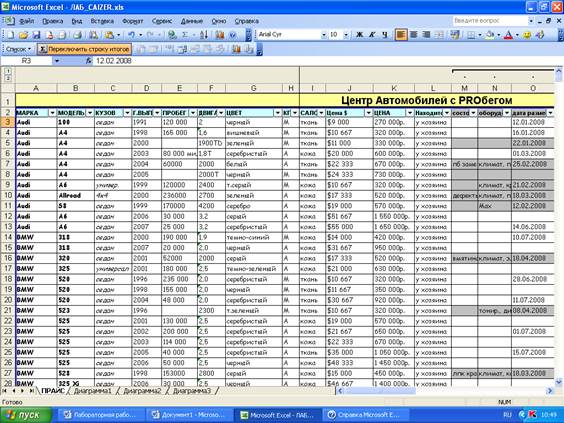
Task: Click the fx insert function button
Action: [x=89, y=61]
